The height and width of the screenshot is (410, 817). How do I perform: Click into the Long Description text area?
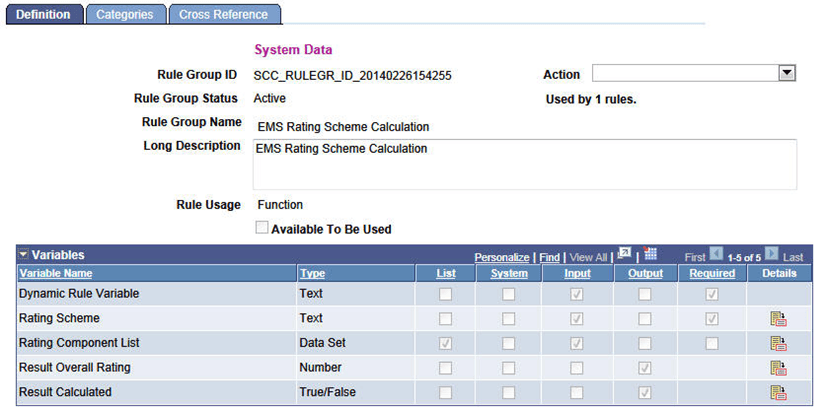click(x=525, y=164)
